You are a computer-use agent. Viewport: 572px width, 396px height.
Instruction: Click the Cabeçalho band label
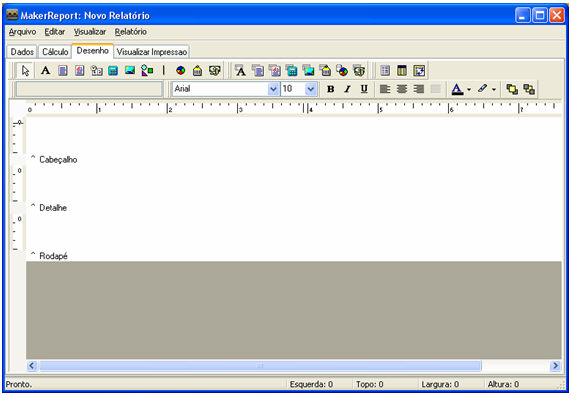point(58,160)
